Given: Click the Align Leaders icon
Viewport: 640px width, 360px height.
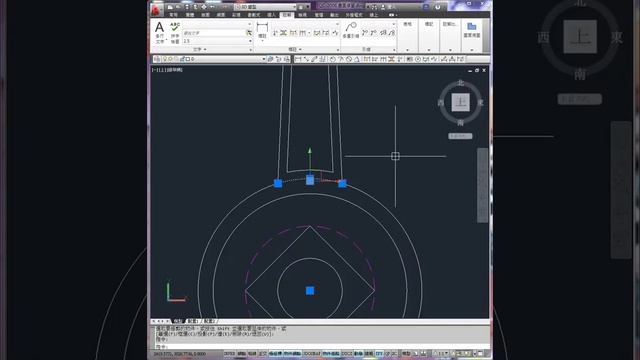Looking at the screenshot, I should (x=383, y=33).
